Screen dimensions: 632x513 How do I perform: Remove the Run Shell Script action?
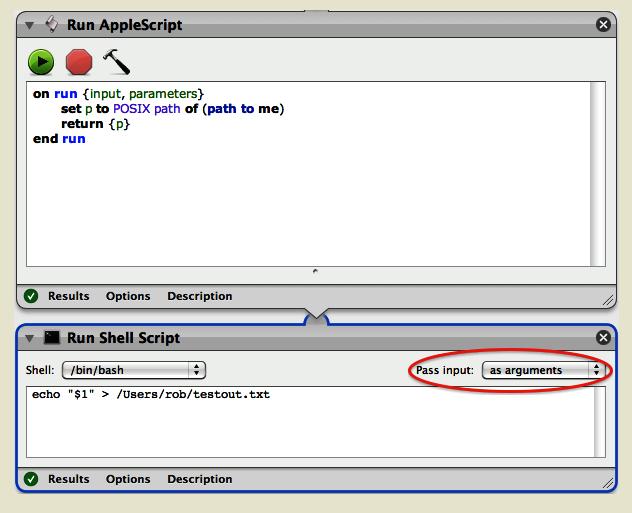click(603, 337)
